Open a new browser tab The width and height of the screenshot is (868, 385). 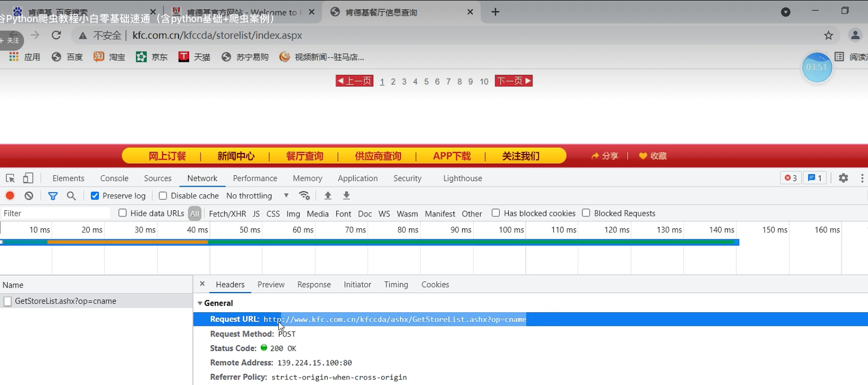(x=495, y=12)
